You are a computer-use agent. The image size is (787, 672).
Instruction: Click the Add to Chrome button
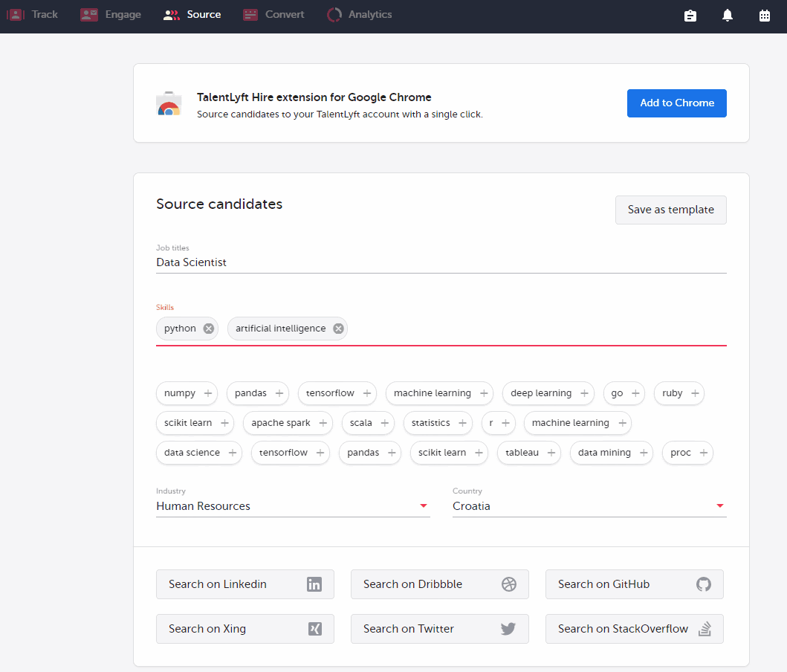click(676, 103)
